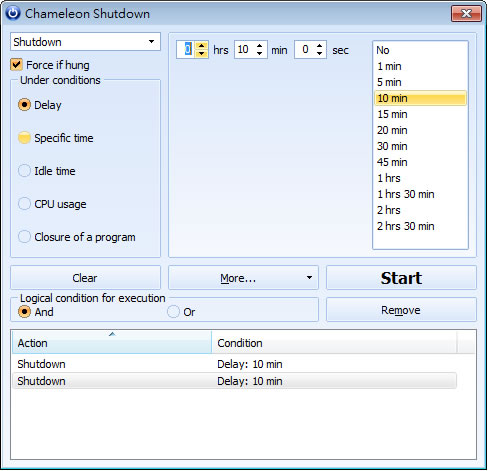Screen dimensions: 488x471
Task: Select '2 hrs' delay preset
Action: click(420, 210)
